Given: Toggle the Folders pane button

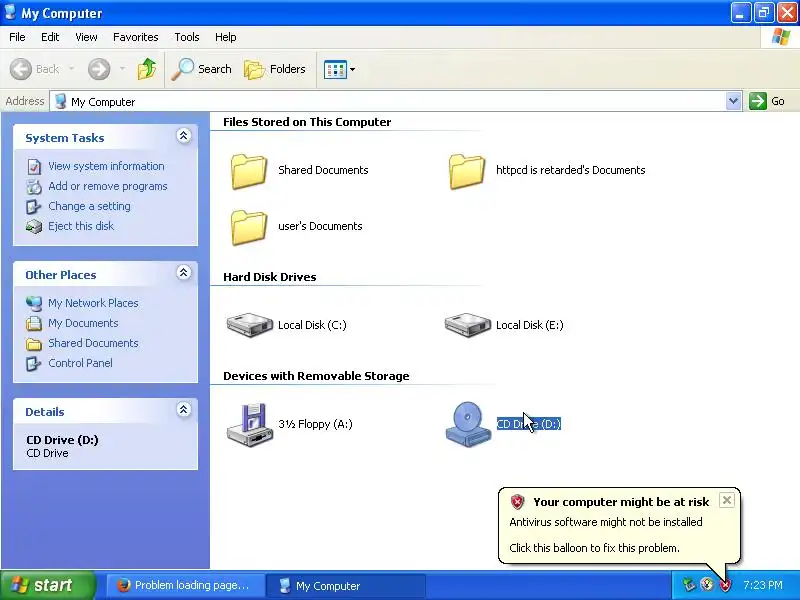Looking at the screenshot, I should click(275, 69).
